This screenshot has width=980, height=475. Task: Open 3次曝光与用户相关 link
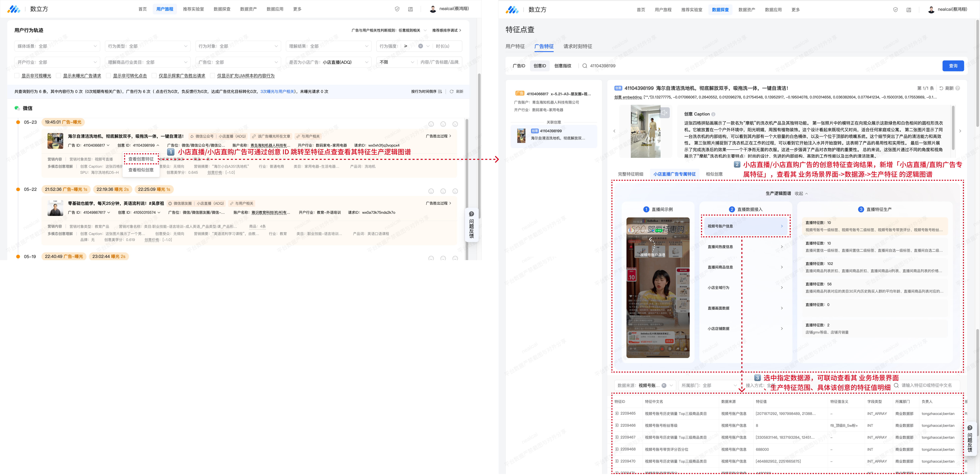(277, 91)
